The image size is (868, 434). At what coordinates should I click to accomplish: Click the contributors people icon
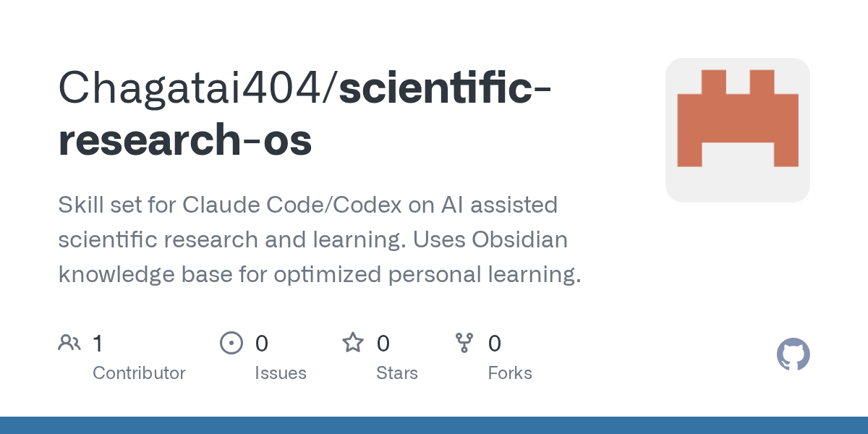click(x=69, y=343)
